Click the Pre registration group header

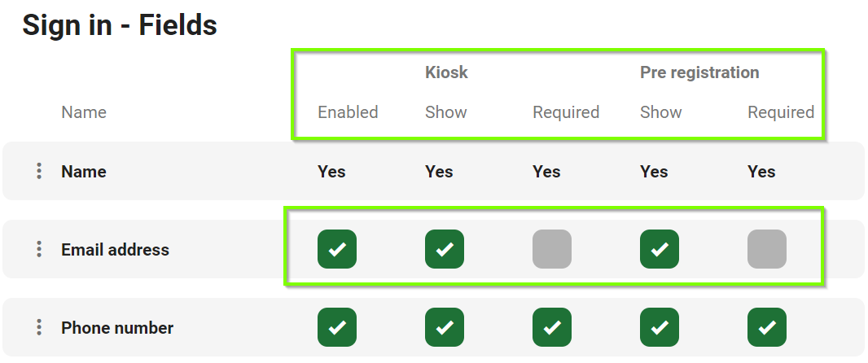pos(699,72)
